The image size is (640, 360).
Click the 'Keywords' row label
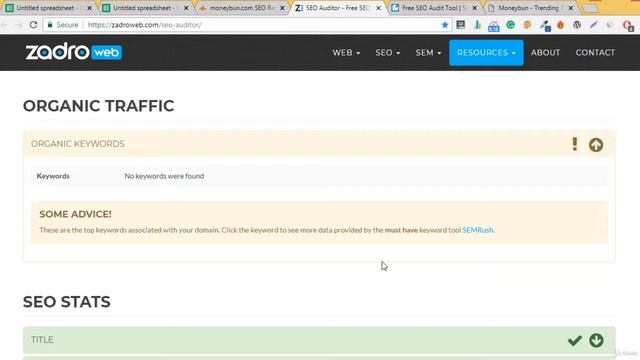click(53, 176)
